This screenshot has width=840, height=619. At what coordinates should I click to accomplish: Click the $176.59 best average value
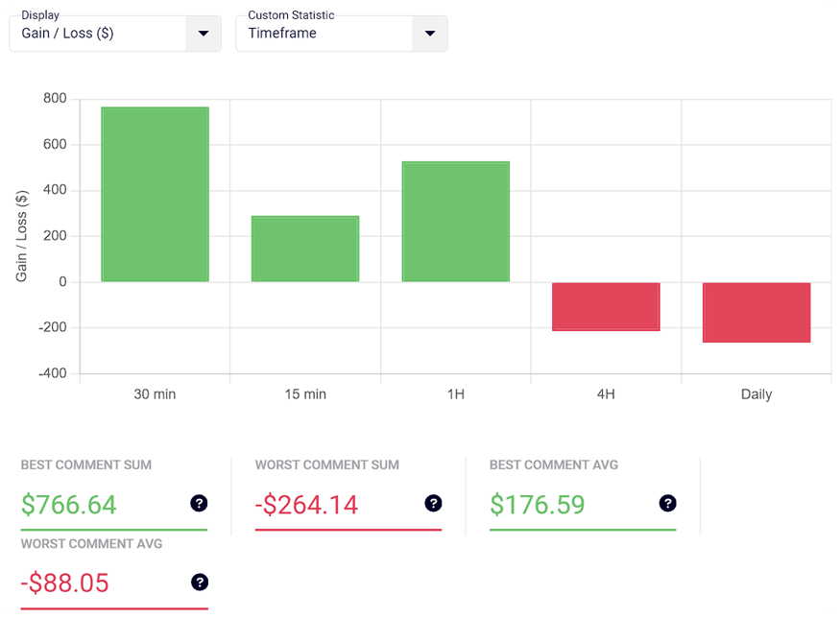[538, 505]
